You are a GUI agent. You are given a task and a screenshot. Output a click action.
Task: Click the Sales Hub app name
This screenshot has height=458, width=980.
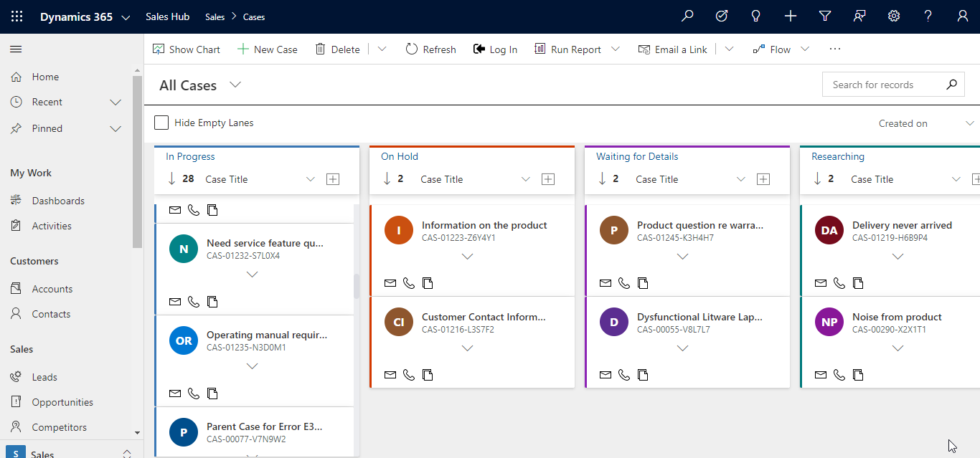(167, 16)
